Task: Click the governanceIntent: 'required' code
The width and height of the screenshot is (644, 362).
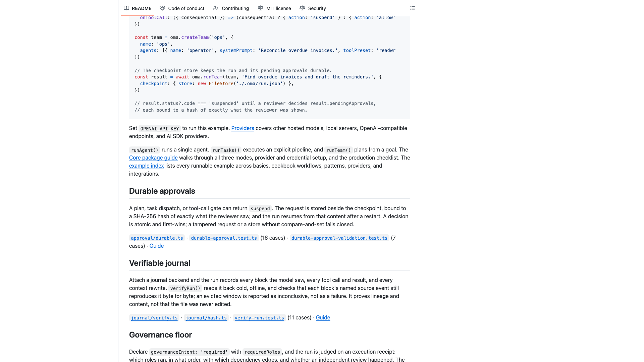Action: click(x=190, y=352)
